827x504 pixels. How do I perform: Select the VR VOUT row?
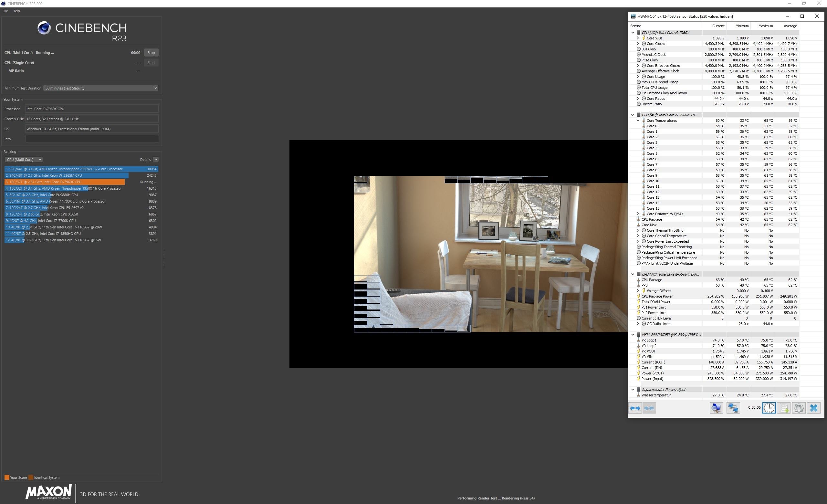(714, 351)
